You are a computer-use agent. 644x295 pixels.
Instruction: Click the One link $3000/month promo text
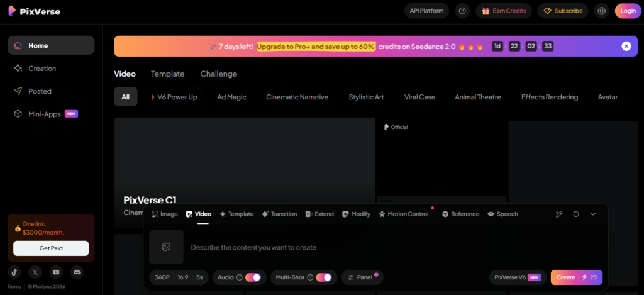(43, 228)
